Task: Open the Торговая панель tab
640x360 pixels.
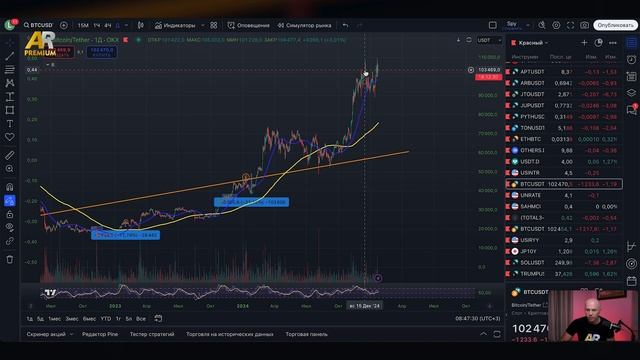Action: (x=307, y=334)
